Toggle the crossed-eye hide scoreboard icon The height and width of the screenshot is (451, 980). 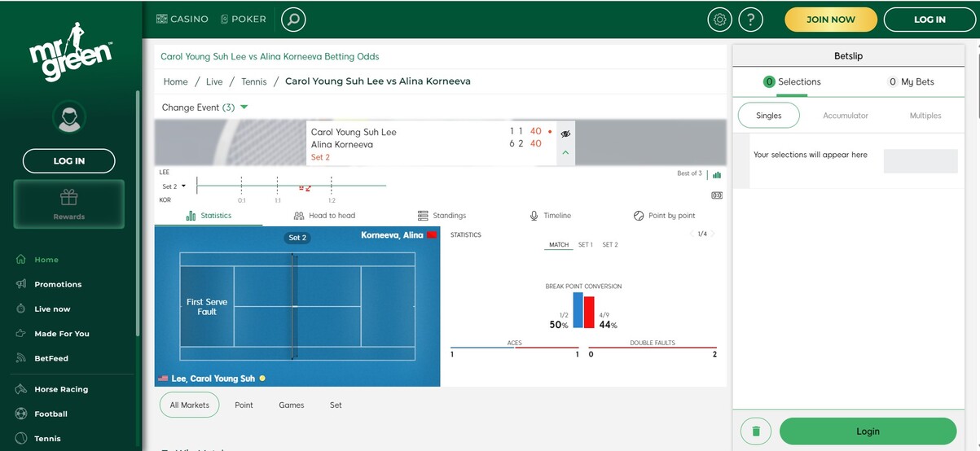[x=565, y=134]
